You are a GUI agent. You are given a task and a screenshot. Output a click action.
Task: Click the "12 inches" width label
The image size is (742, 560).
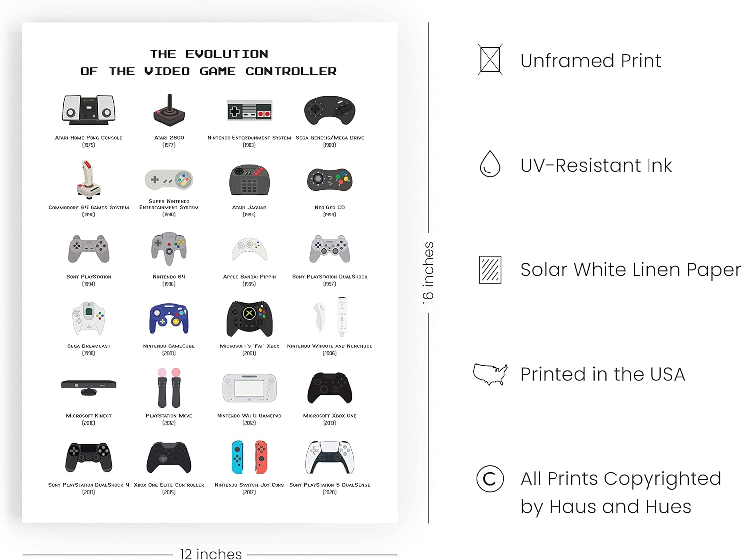[211, 554]
